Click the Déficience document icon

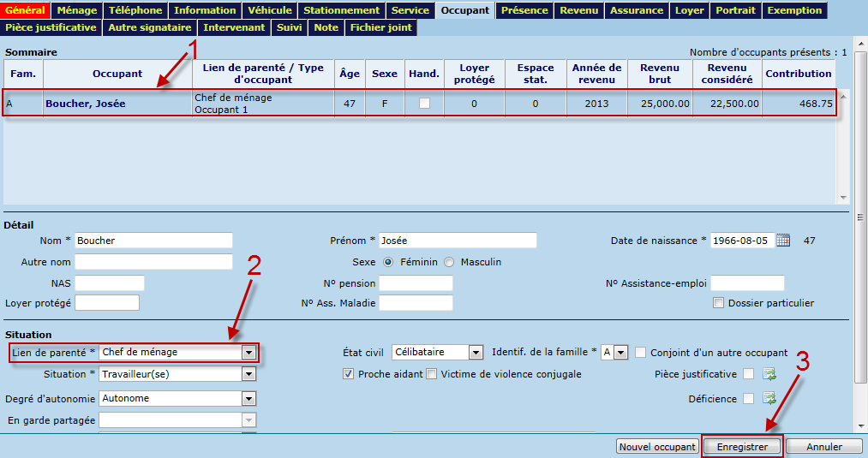pos(769,398)
